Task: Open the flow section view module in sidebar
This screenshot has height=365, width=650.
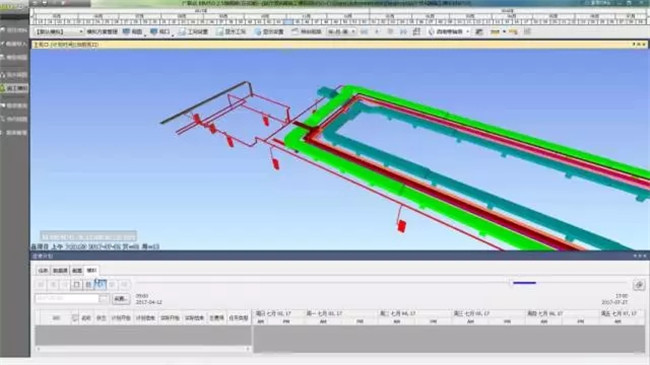Action: coord(14,75)
